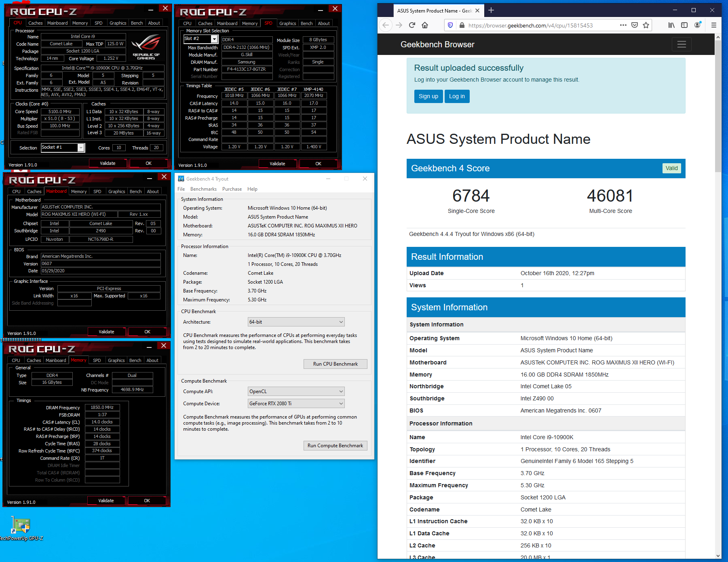Click the ROG Republic of Gamers logo

pyautogui.click(x=146, y=47)
